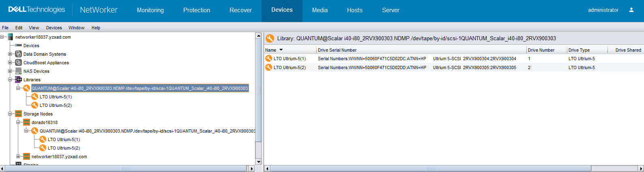Expand Data Domain Systems node
Screen dimensions: 644x172
point(10,54)
